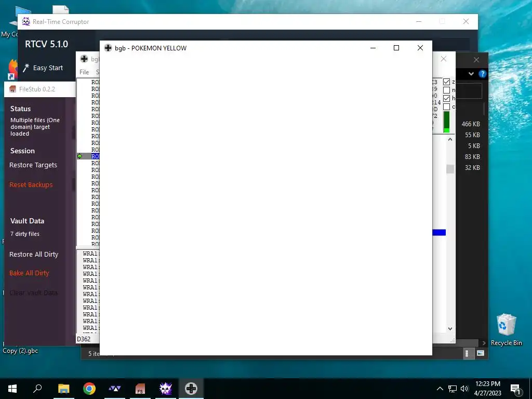Toggle the n flag checkbox in debugger
The width and height of the screenshot is (532, 399).
tap(446, 90)
